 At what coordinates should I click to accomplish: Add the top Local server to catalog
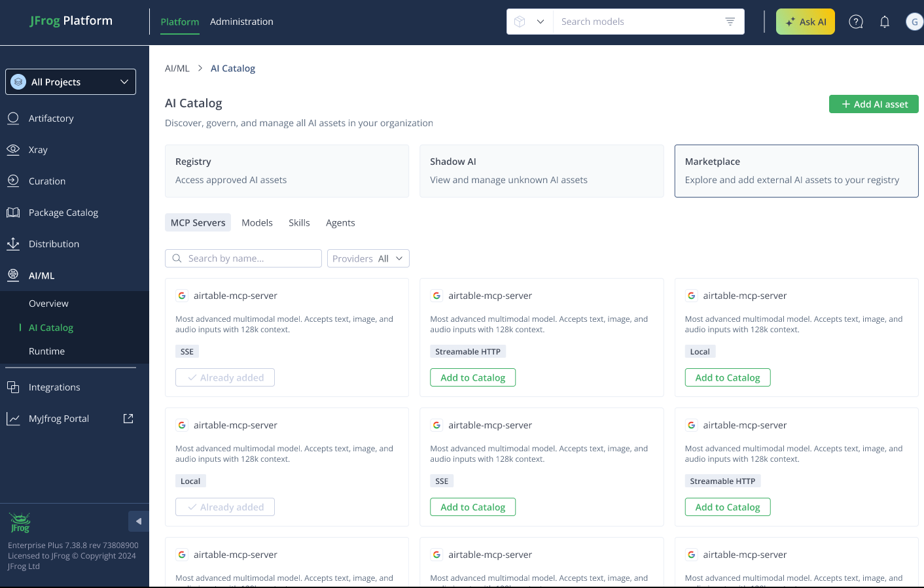(728, 377)
